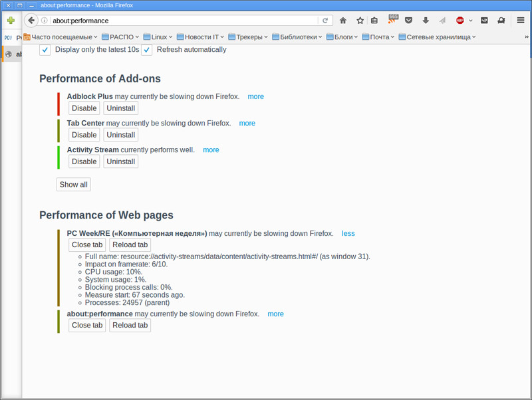532x400 pixels.
Task: Open the 'Трекеры' bookmarks folder
Action: tap(248, 37)
